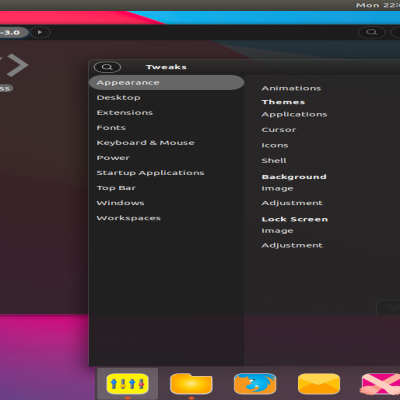Click Adjustment under Lock Screen heading
This screenshot has height=400, width=400.
coord(292,245)
